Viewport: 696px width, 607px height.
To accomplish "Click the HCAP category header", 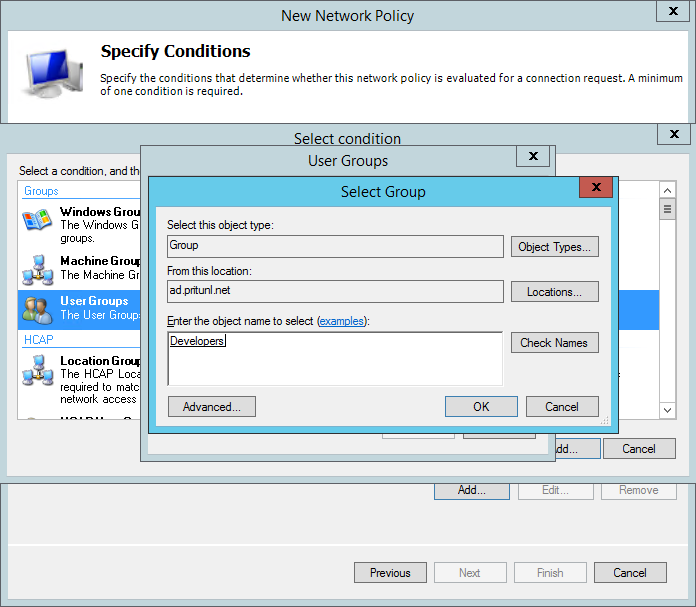I will coord(39,340).
